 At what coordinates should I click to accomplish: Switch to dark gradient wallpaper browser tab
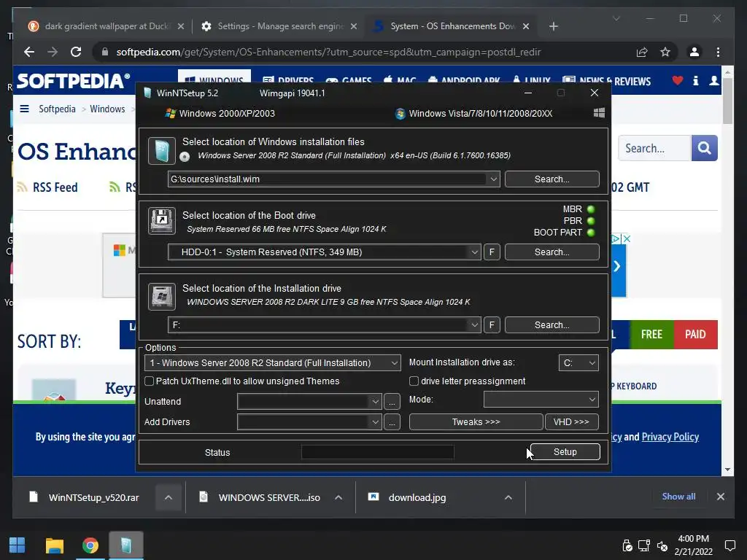pos(107,26)
